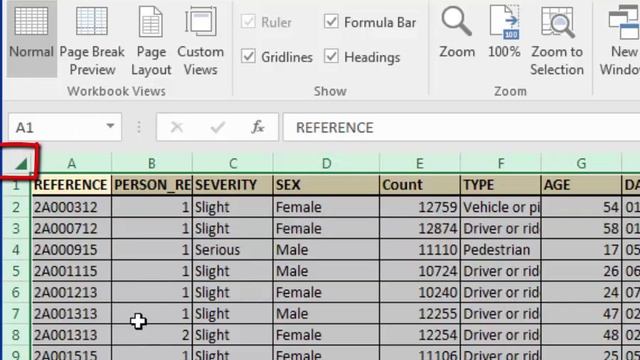Click cell with Count 12255
The width and height of the screenshot is (640, 360).
coord(420,313)
